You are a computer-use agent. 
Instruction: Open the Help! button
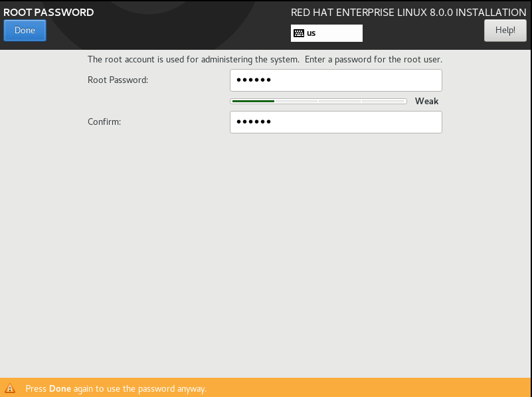click(x=505, y=31)
